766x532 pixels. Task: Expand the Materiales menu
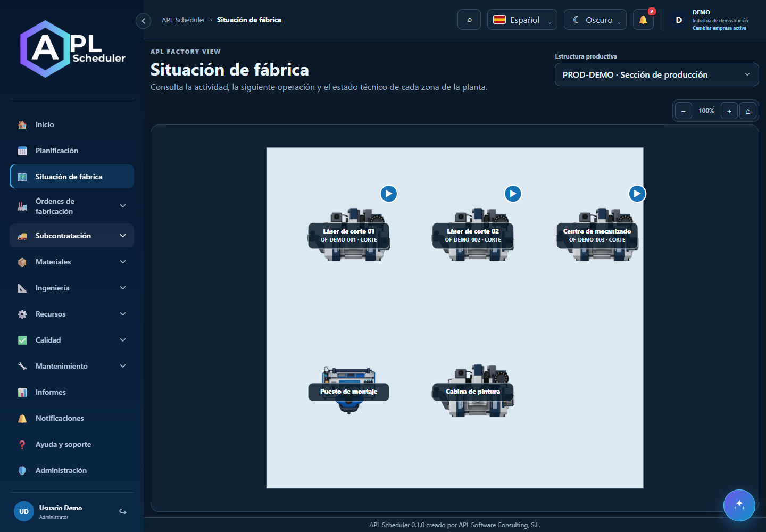(x=72, y=262)
